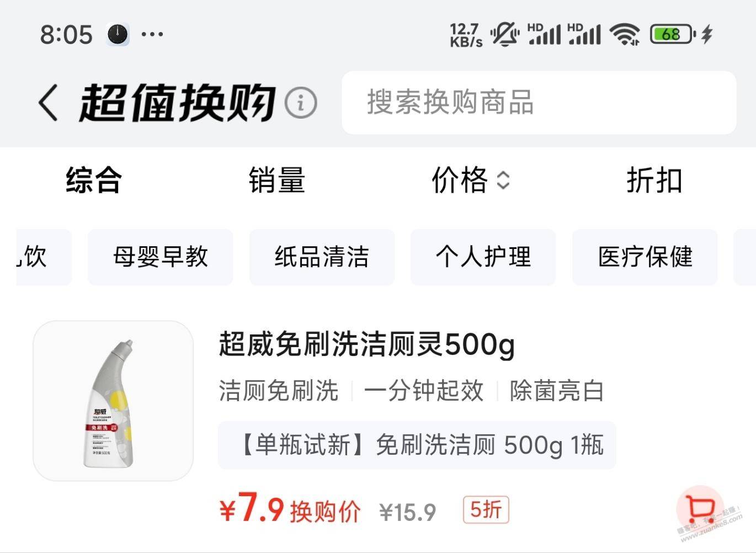Tap the back arrow icon
This screenshot has width=756, height=553.
tap(48, 103)
